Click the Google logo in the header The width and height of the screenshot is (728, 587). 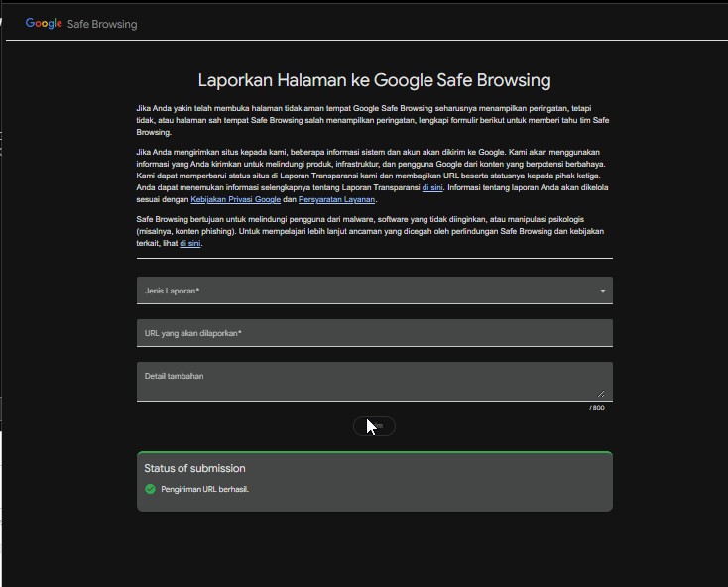[x=44, y=23]
